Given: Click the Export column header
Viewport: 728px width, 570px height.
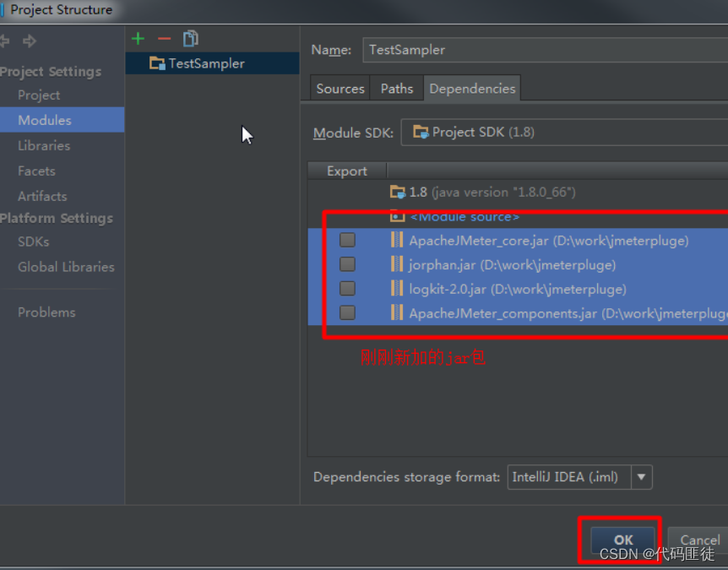Looking at the screenshot, I should pyautogui.click(x=347, y=171).
